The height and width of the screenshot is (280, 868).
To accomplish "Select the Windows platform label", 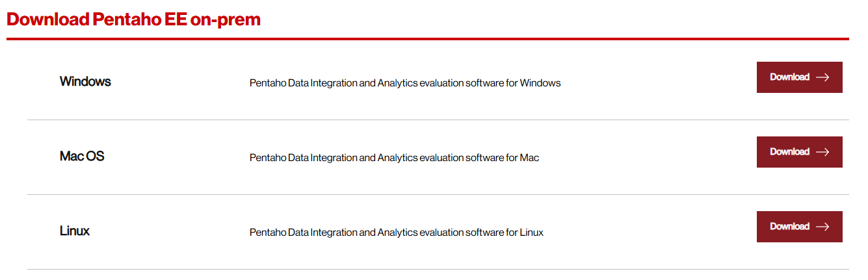I will (85, 82).
